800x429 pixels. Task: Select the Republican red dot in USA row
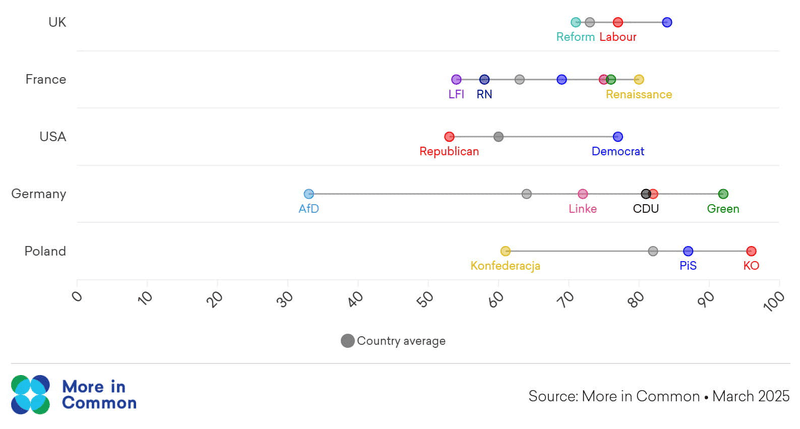[x=449, y=137]
